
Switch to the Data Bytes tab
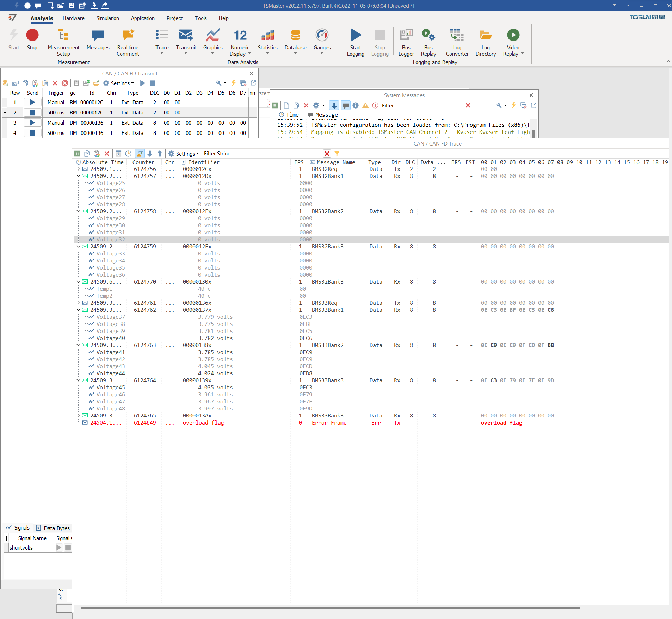(x=53, y=528)
